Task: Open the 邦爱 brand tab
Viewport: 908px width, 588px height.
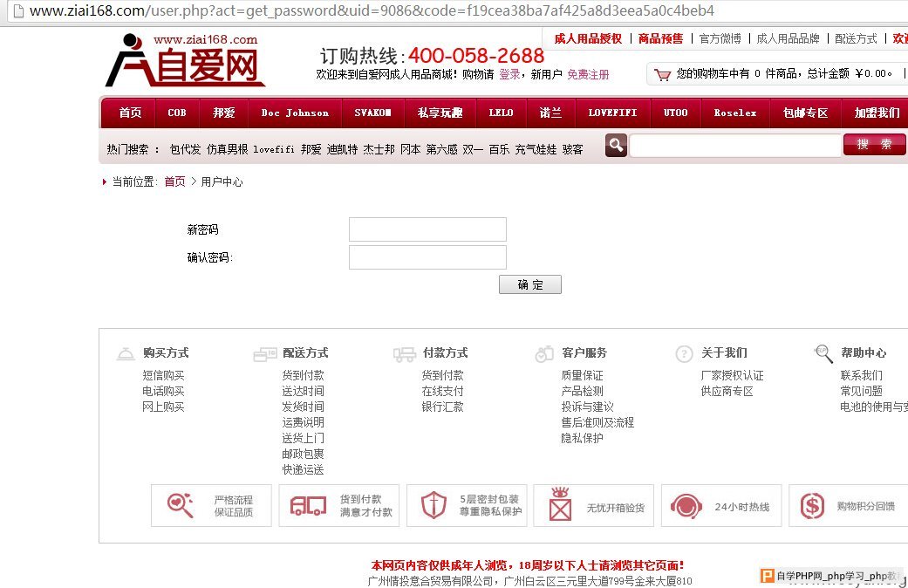Action: click(224, 113)
